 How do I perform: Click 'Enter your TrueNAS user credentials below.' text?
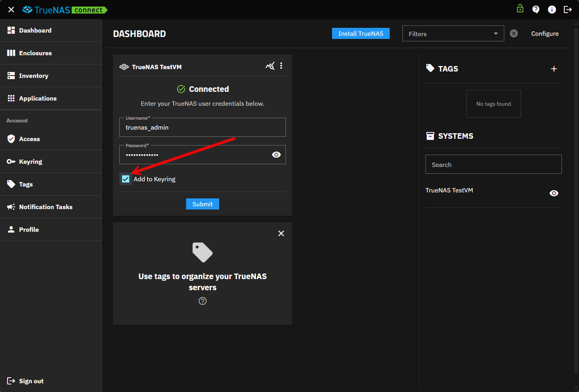click(x=202, y=103)
